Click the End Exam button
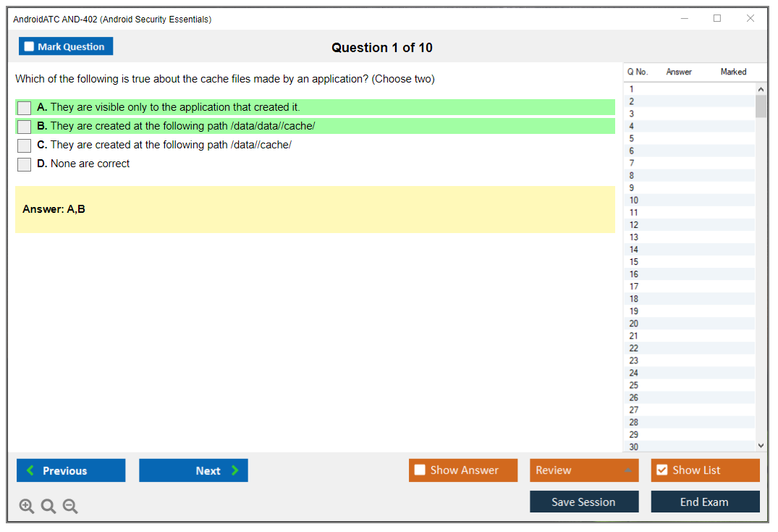Viewport: 778px width, 532px height. [x=704, y=502]
